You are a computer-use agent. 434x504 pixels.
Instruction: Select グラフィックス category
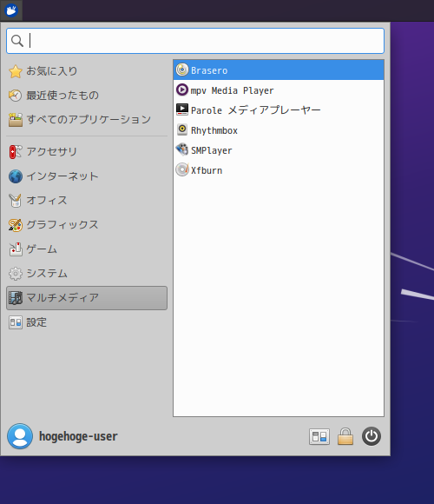click(87, 225)
